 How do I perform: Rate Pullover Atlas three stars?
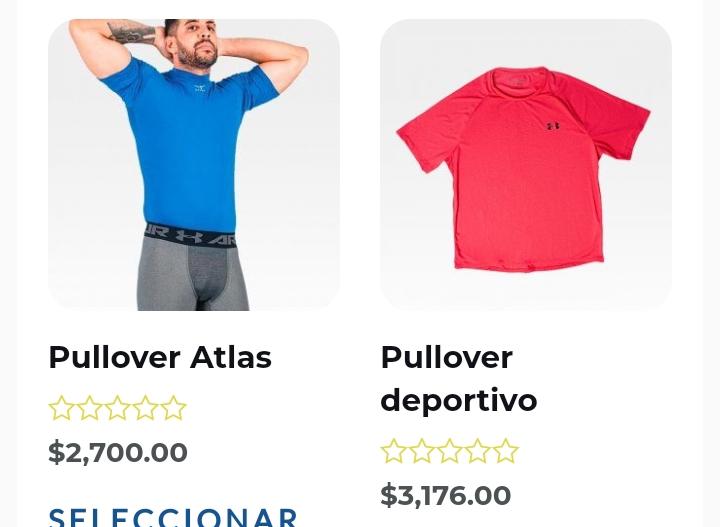tap(118, 408)
